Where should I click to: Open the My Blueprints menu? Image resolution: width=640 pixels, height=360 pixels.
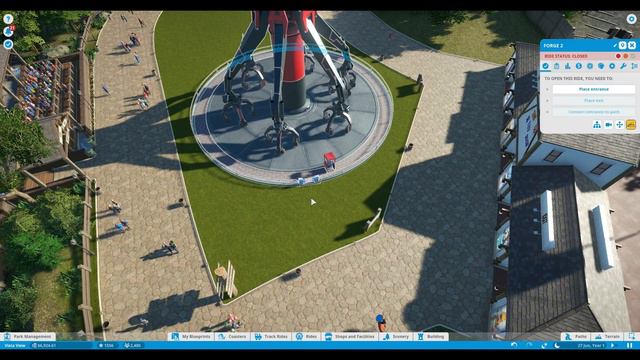(x=191, y=337)
